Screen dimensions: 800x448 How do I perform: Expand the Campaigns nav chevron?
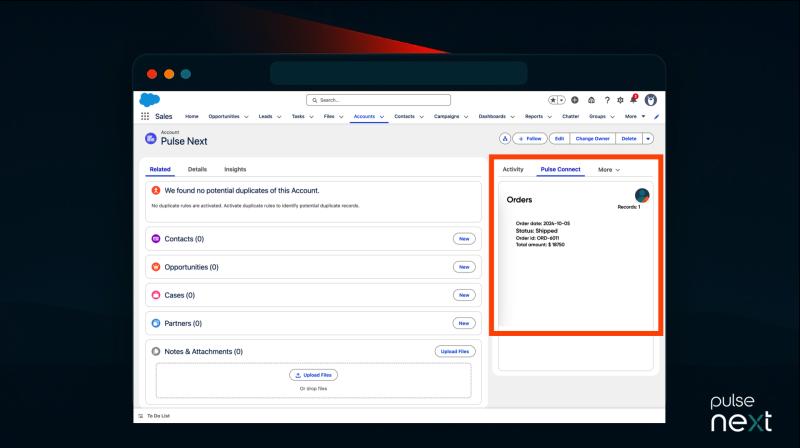pos(466,117)
